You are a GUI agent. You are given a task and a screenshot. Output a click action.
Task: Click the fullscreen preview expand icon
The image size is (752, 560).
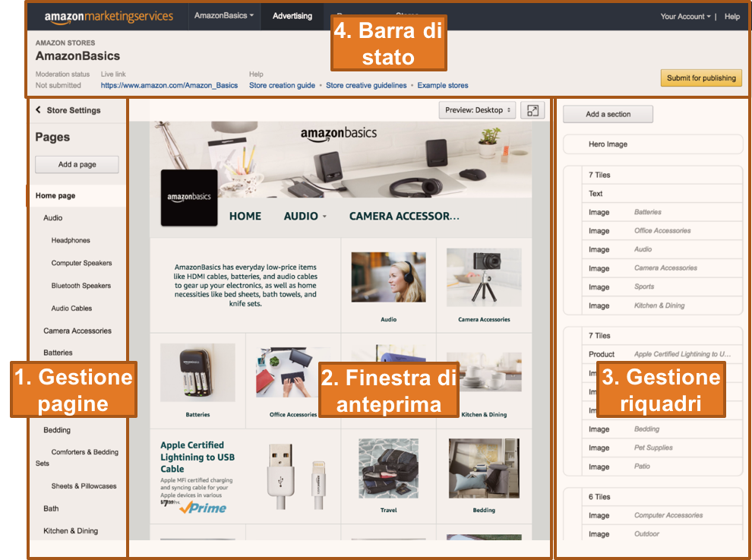coord(532,110)
